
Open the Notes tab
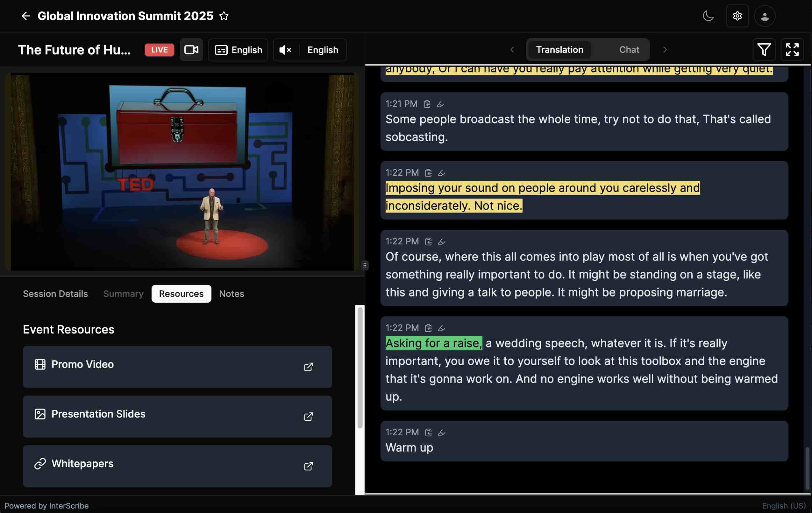(231, 294)
